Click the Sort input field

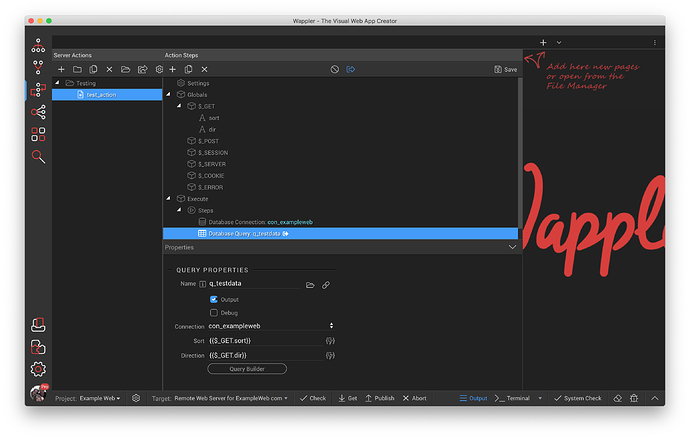(x=265, y=341)
